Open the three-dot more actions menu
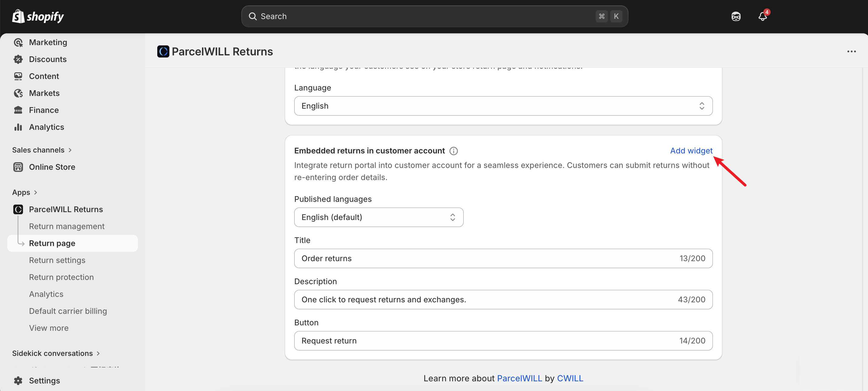The width and height of the screenshot is (868, 391). 851,51
